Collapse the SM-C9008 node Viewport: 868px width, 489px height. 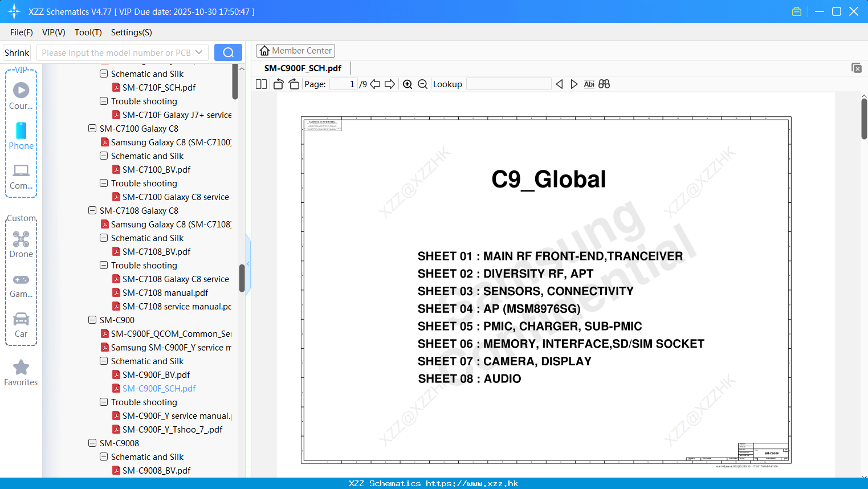[x=92, y=443]
